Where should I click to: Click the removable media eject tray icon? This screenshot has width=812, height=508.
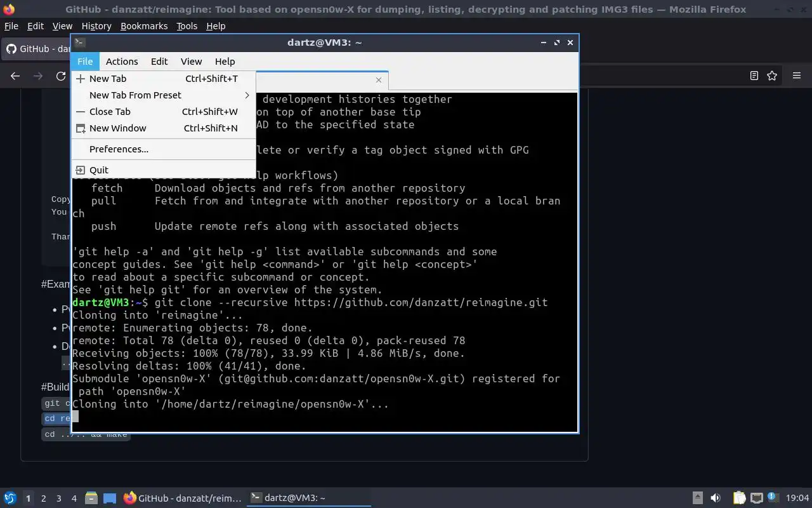pyautogui.click(x=697, y=498)
